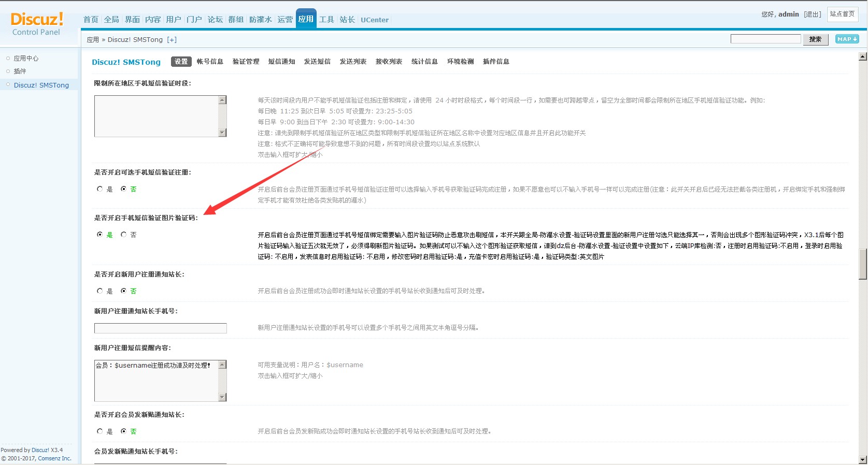The width and height of the screenshot is (868, 465).
Task: Click the 站点首页 button
Action: 842,14
